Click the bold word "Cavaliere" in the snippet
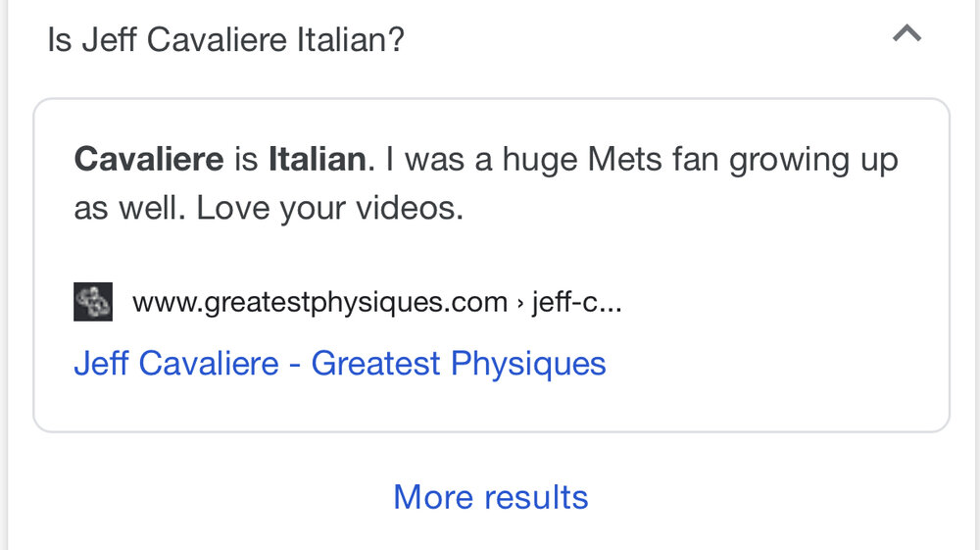 (149, 160)
